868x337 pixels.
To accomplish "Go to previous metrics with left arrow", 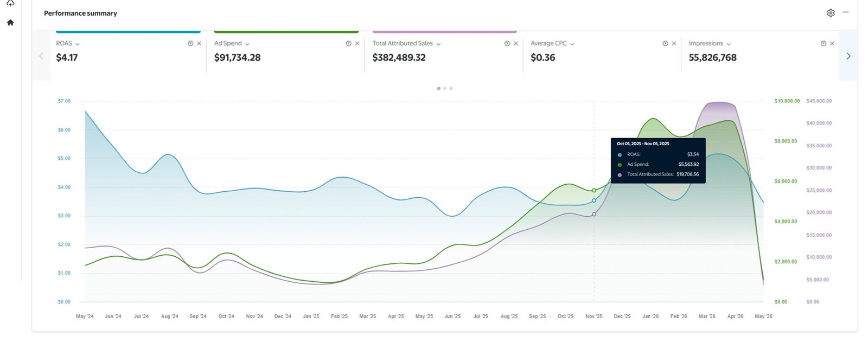I will click(x=41, y=56).
